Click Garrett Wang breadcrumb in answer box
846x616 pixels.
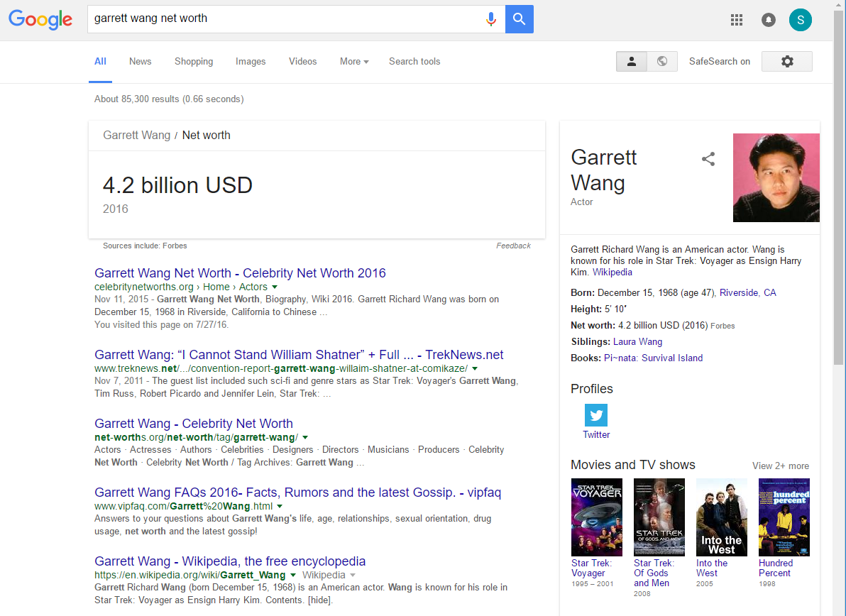136,135
